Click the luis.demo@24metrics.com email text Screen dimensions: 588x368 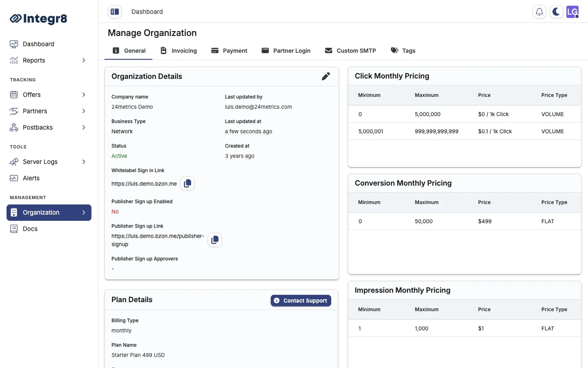click(258, 107)
